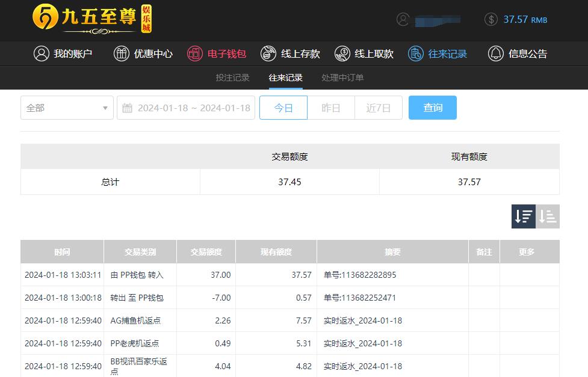
Task: Click 单号:113682252471 summary text
Action: 360,298
